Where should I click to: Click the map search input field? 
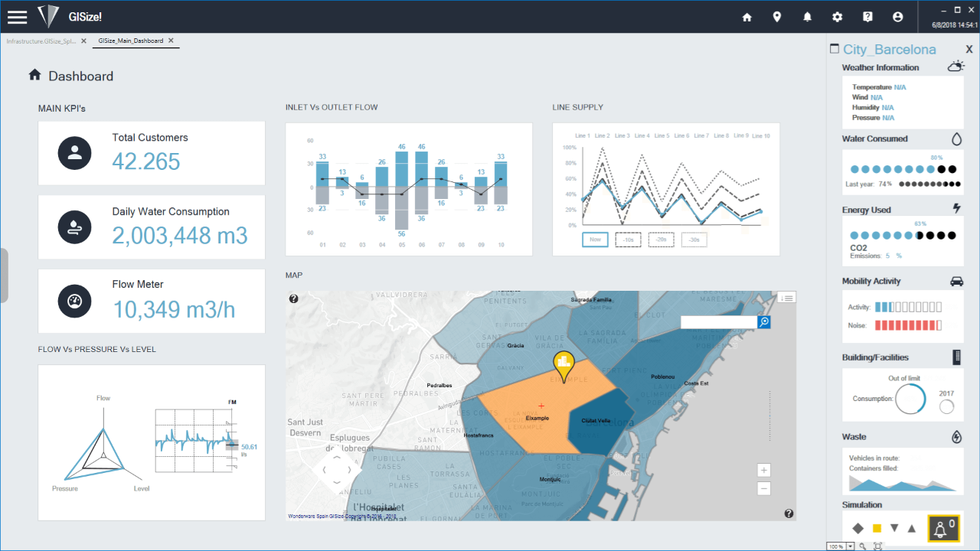tap(718, 322)
